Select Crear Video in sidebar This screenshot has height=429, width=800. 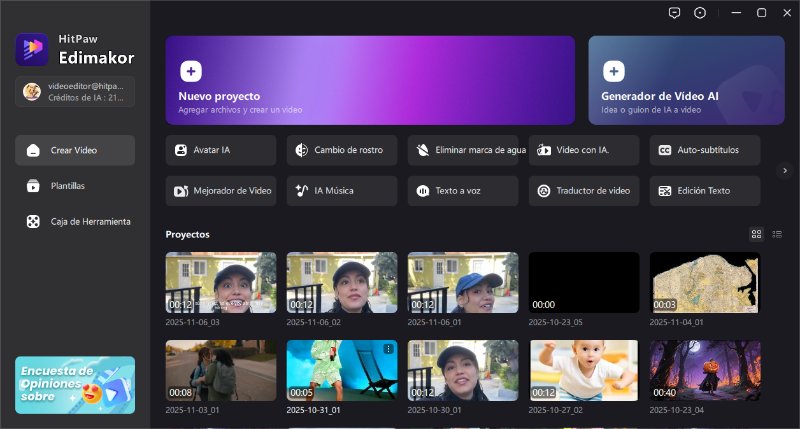point(75,150)
